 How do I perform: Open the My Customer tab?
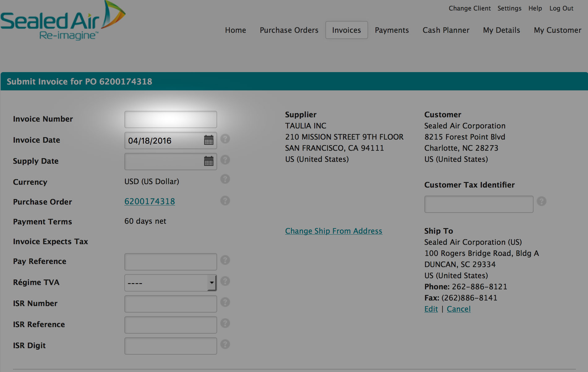558,30
